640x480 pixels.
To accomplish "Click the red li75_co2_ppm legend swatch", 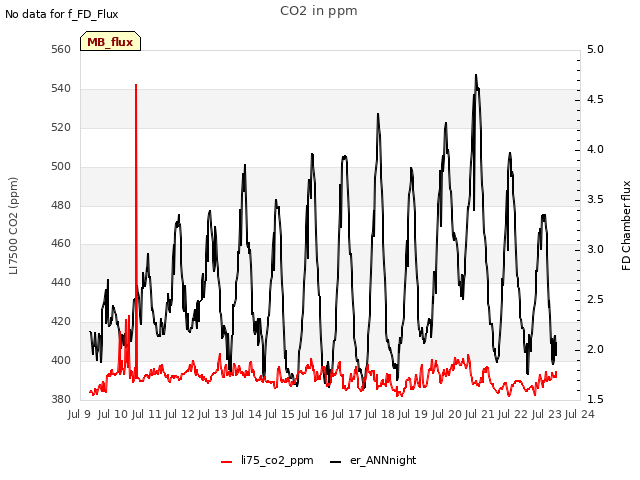I will 227,462.
